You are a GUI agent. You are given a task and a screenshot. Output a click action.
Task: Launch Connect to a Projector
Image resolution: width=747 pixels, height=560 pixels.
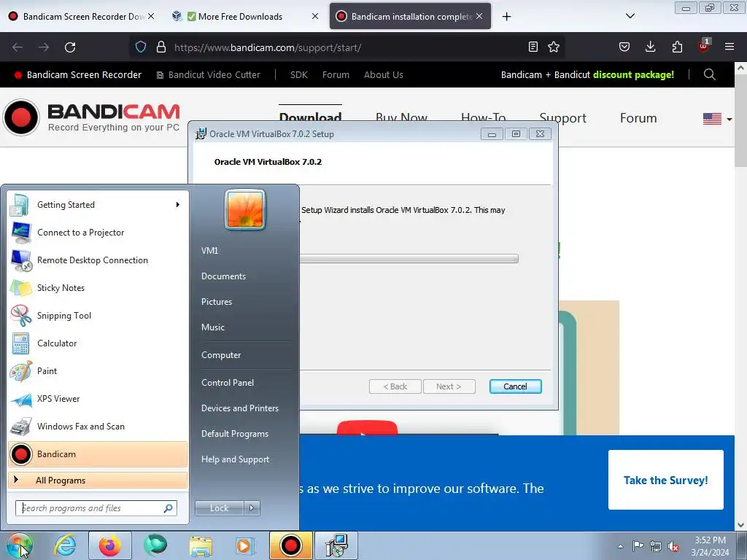[98, 233]
